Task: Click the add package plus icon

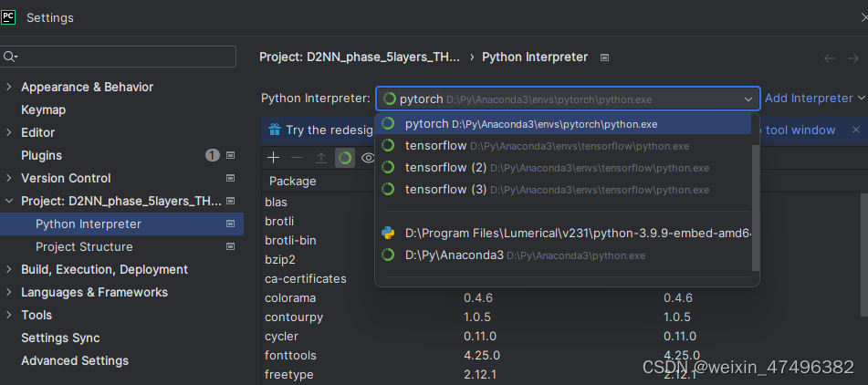Action: coord(273,158)
